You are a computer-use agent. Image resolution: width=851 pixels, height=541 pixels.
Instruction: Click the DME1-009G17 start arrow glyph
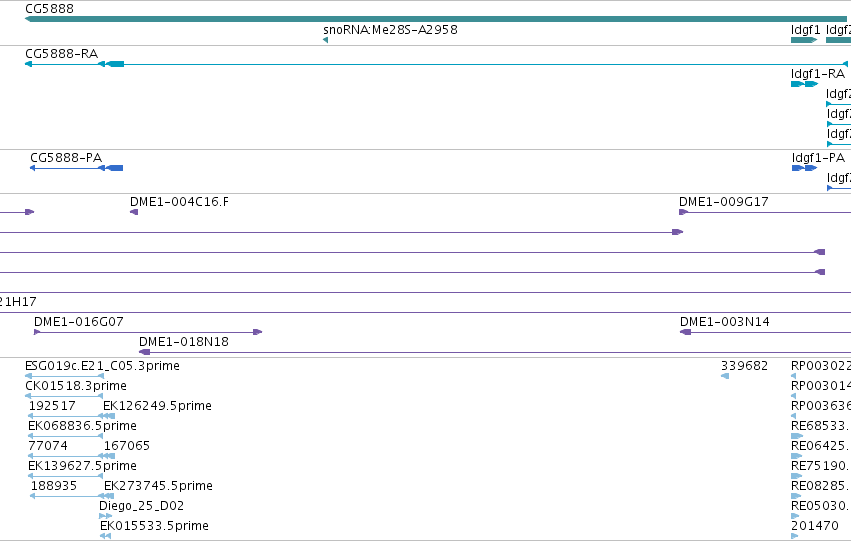683,212
